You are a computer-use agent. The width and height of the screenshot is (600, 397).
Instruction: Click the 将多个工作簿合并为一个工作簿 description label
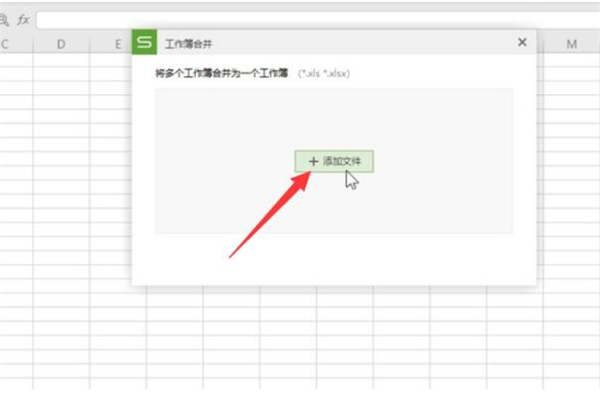tap(221, 73)
